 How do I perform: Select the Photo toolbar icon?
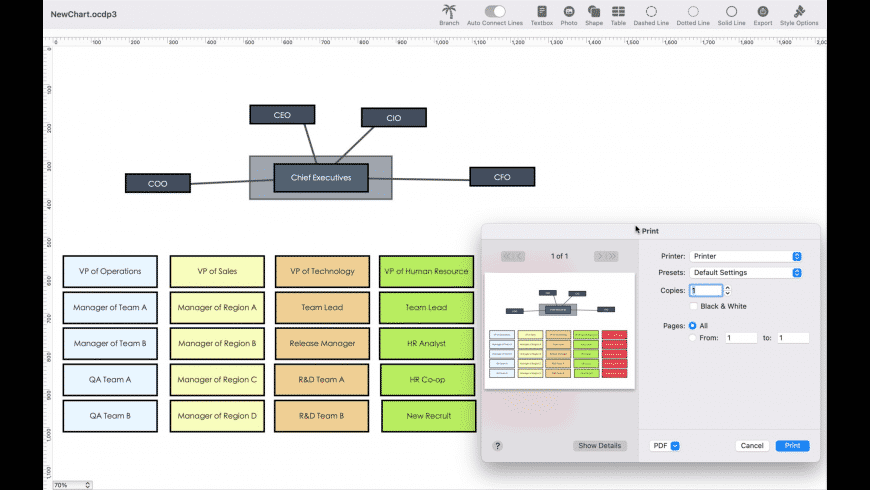click(x=569, y=11)
